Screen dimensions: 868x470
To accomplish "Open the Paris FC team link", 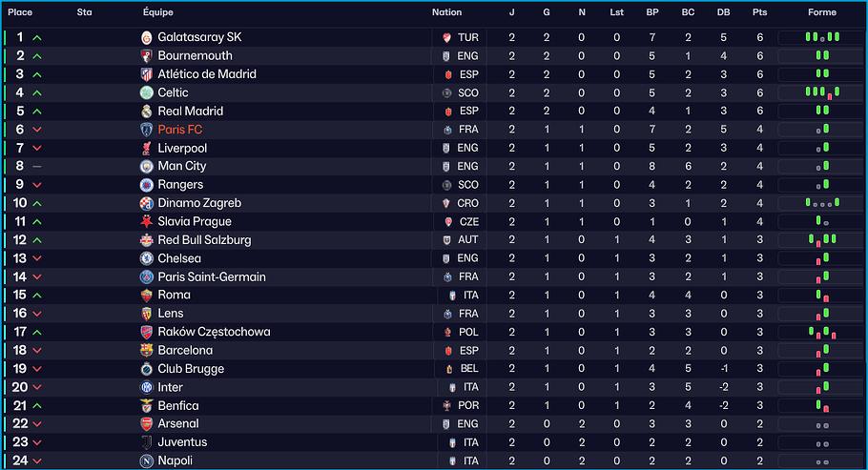I will (180, 130).
